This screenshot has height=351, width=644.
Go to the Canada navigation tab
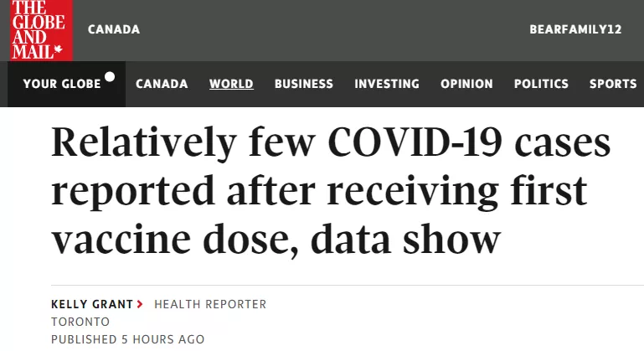(x=162, y=84)
